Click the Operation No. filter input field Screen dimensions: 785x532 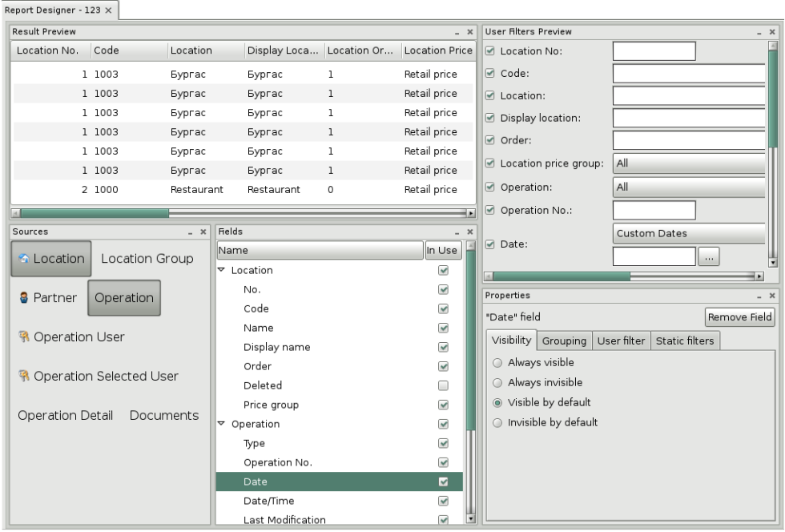coord(654,211)
